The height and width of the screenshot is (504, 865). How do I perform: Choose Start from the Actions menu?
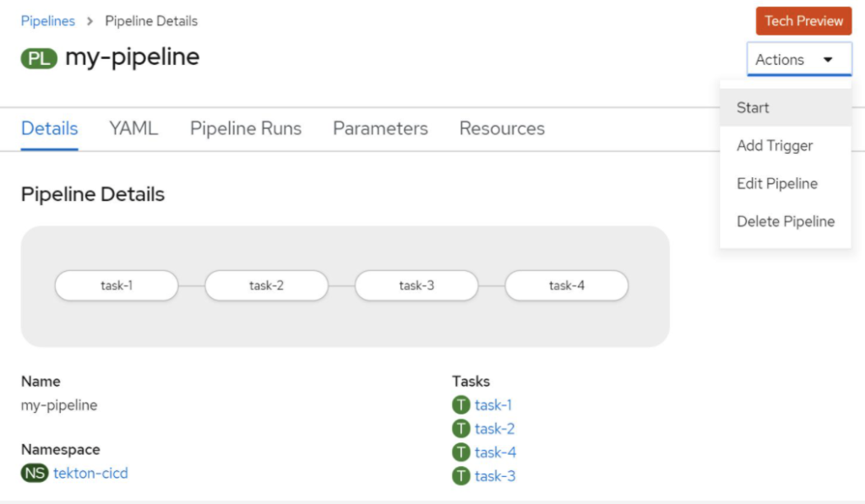(x=785, y=107)
